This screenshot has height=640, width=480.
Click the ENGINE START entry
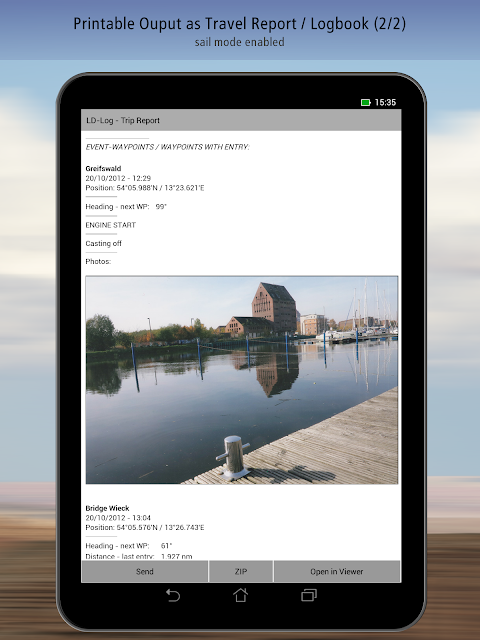click(111, 225)
